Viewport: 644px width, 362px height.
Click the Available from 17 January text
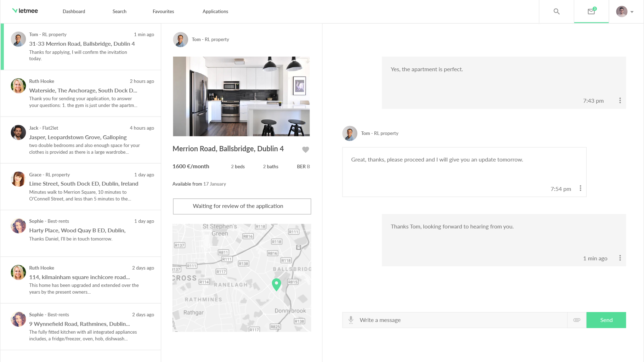point(199,184)
